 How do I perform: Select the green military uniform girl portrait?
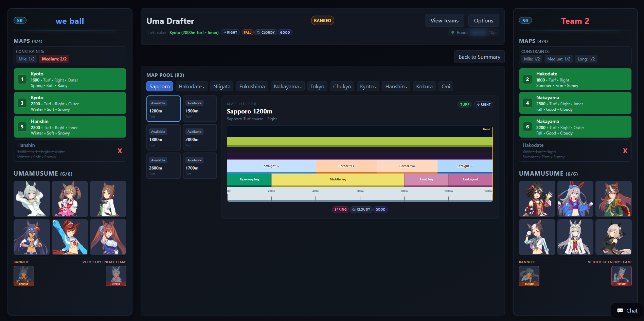coord(613,199)
